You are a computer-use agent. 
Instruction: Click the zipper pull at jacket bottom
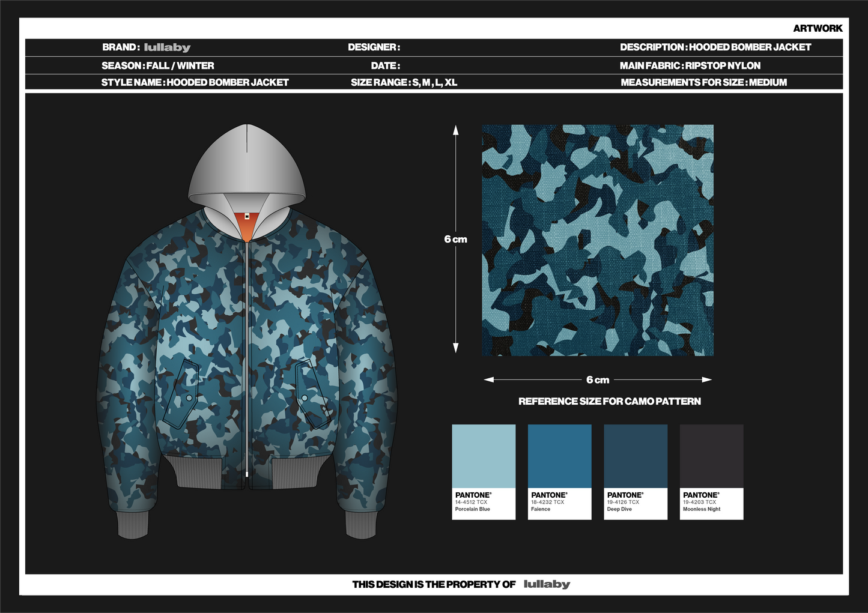pos(247,474)
